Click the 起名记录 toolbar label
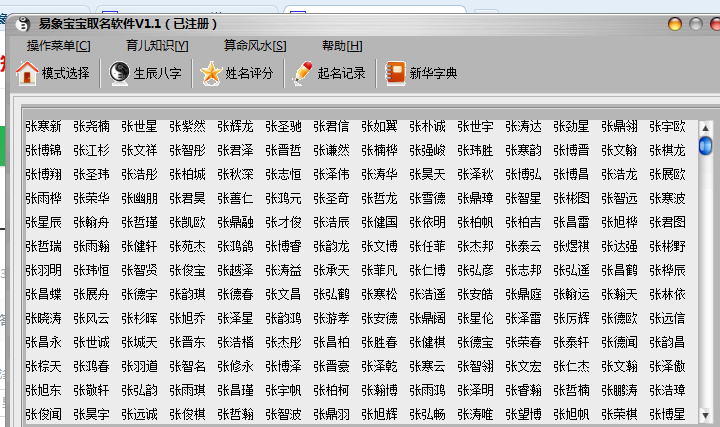The image size is (720, 427). 342,73
